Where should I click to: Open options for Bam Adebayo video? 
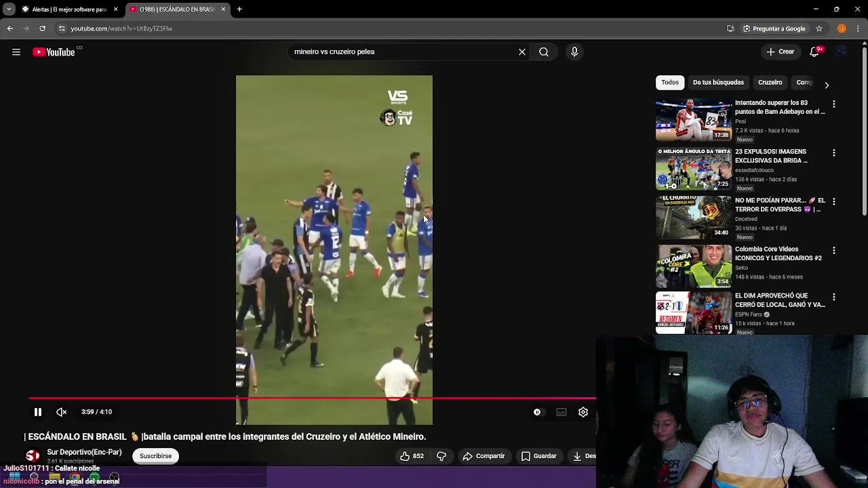(x=834, y=104)
